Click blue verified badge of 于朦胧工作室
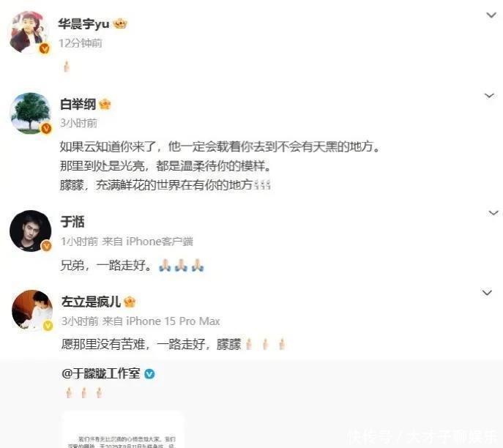The width and height of the screenshot is (503, 448). click(x=149, y=374)
